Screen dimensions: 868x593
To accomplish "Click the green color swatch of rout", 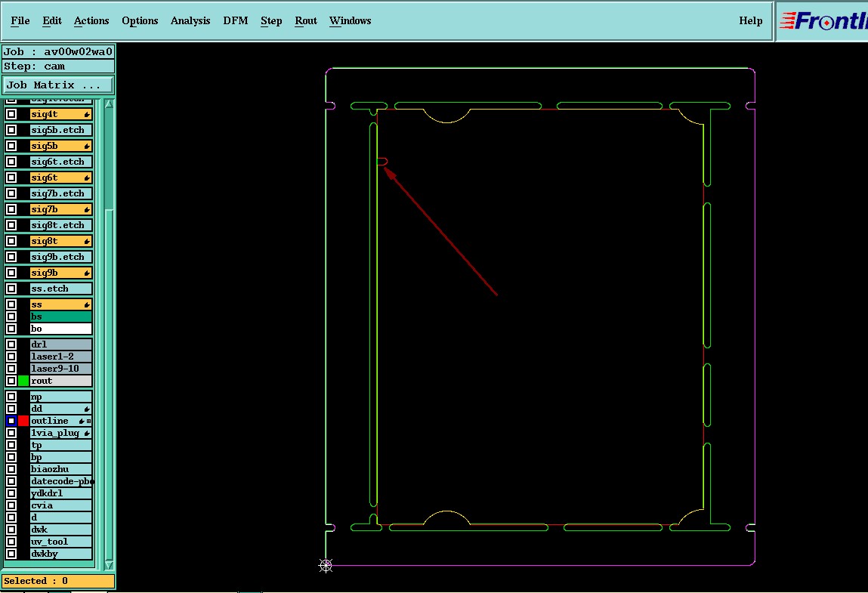I will click(23, 381).
